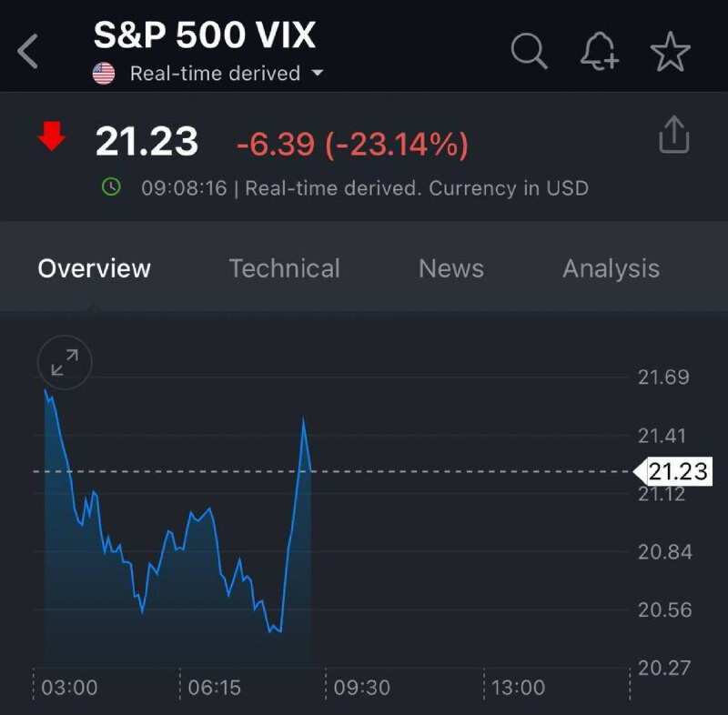The image size is (728, 715).
Task: Tap the 21.23 headline price
Action: pos(147,142)
